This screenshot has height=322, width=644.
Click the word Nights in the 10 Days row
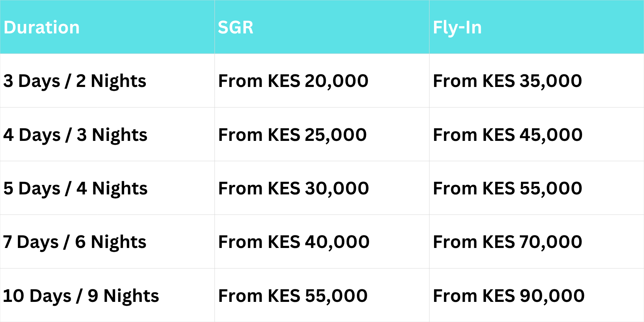pyautogui.click(x=131, y=296)
